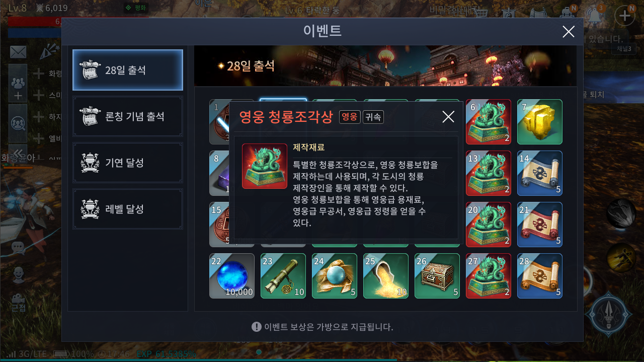Switch to 론칭 기념 출석 tab
644x362 pixels.
point(128,116)
